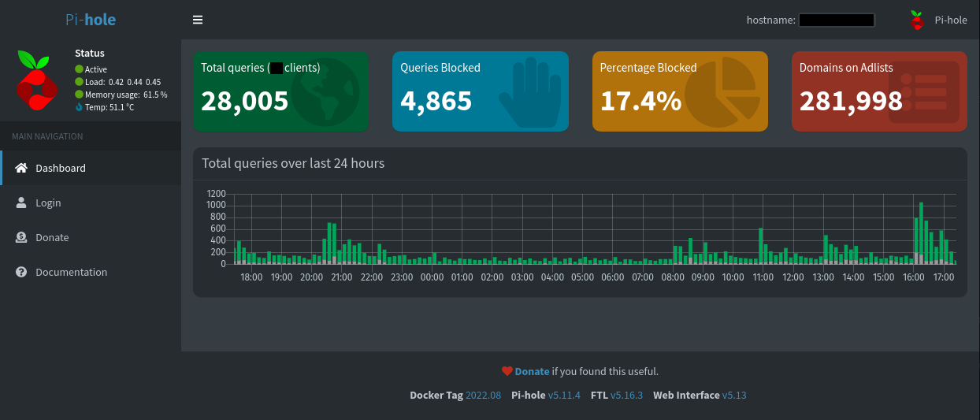Open the FTL v5.16.3 version link
This screenshot has width=980, height=420.
pyautogui.click(x=627, y=395)
